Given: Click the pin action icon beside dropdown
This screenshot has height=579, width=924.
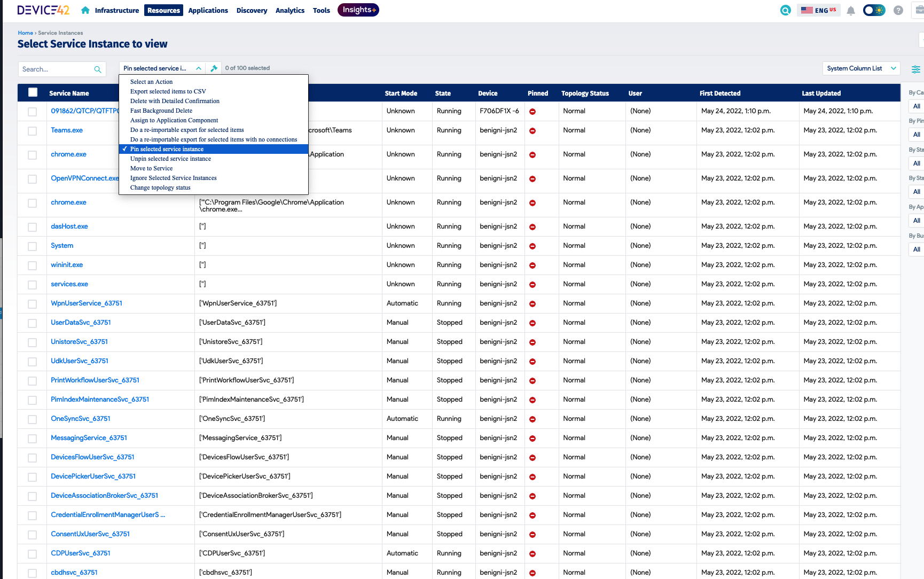Looking at the screenshot, I should click(x=214, y=68).
